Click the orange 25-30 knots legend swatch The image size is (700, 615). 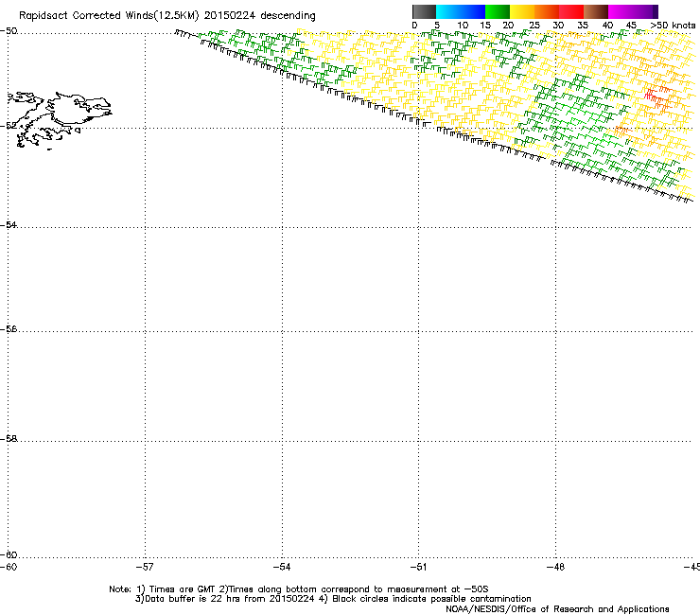[x=547, y=11]
